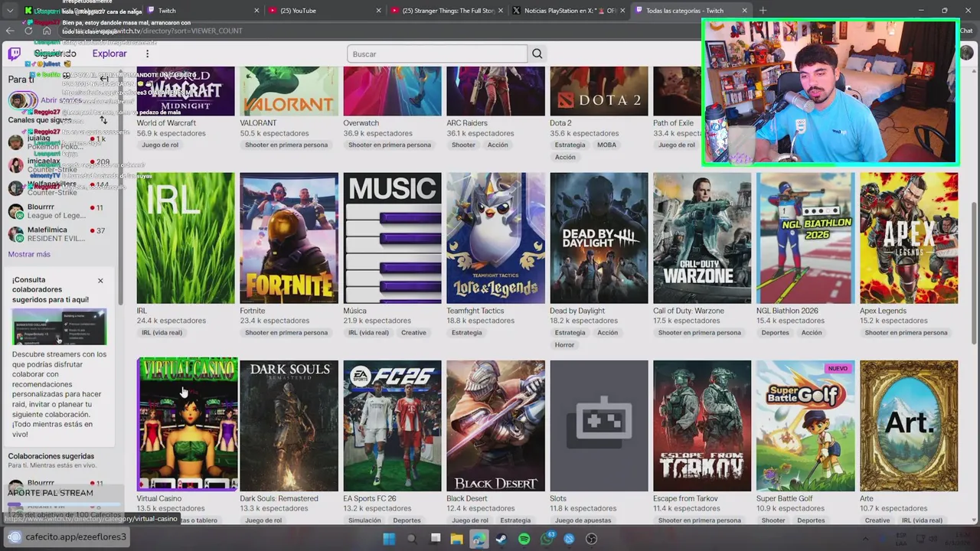Open Escape from Tarkov cover
Image resolution: width=980 pixels, height=551 pixels.
tap(702, 425)
